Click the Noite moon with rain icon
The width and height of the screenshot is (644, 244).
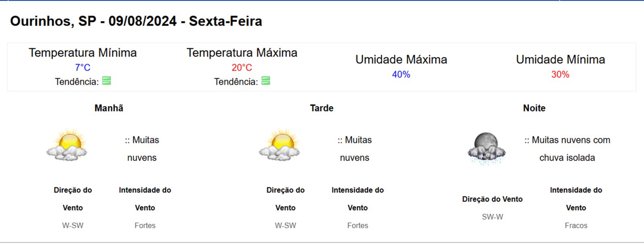click(x=486, y=148)
